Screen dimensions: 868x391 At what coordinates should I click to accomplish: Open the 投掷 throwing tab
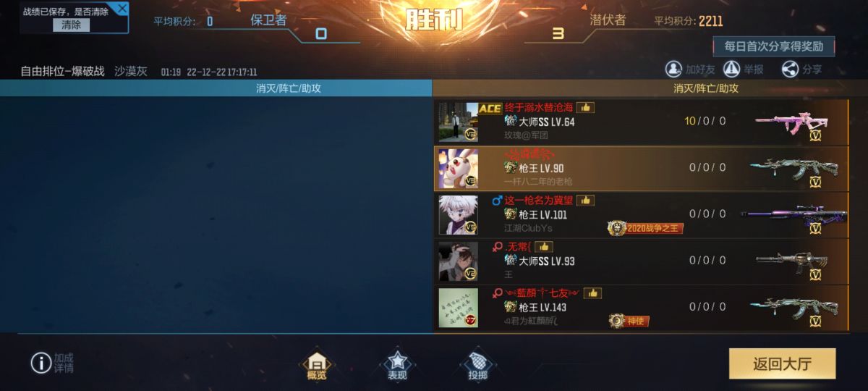[x=477, y=366]
